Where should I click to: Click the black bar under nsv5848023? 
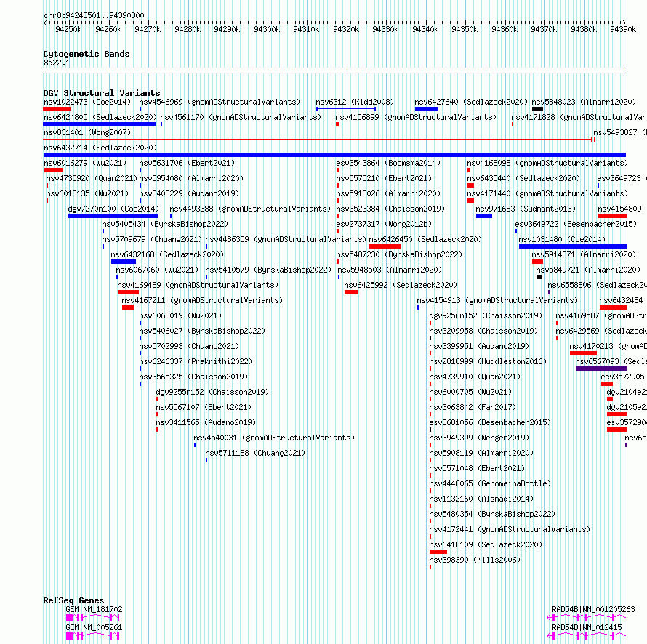click(537, 109)
